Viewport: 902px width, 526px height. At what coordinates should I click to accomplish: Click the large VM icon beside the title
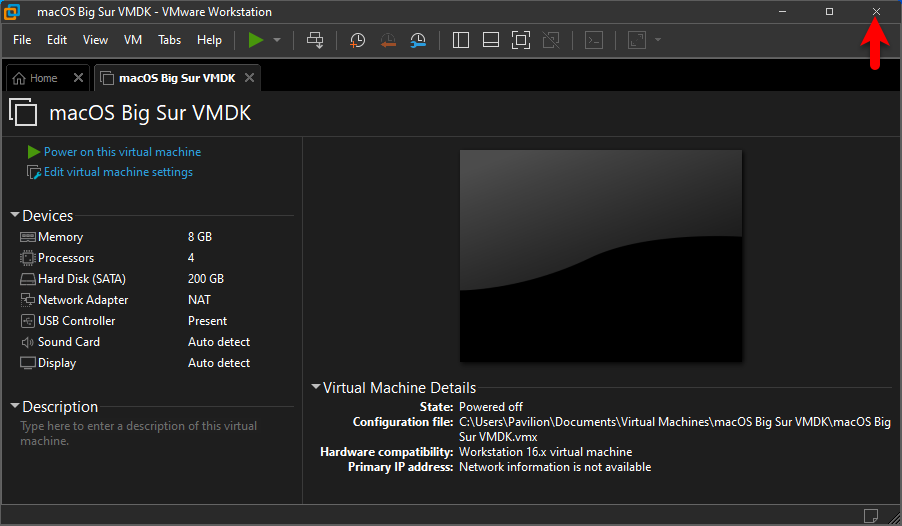coord(23,112)
